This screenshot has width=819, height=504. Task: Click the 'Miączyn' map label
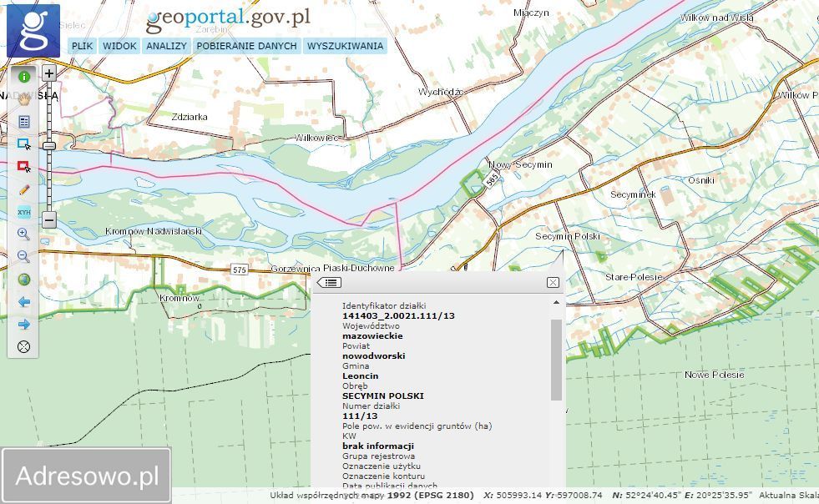[x=531, y=13]
